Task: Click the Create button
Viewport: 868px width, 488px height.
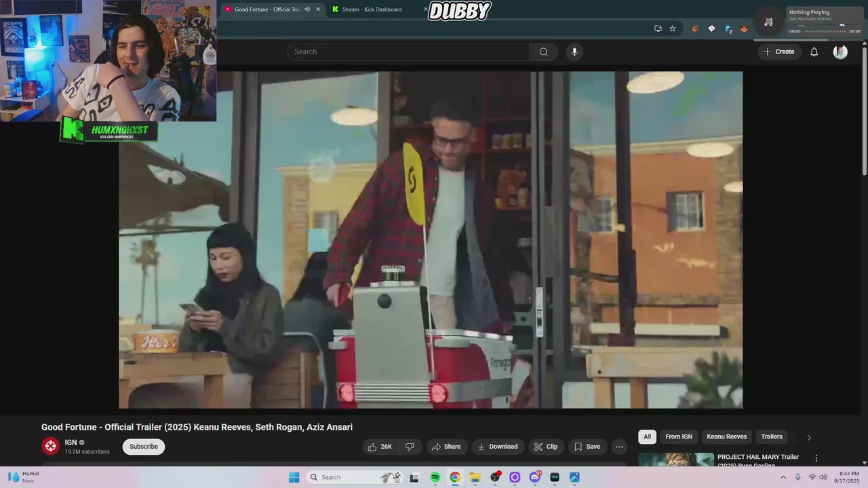Action: click(x=779, y=52)
